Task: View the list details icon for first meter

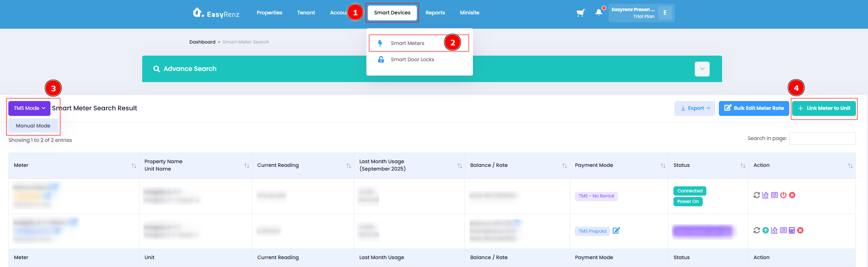Action: tap(774, 195)
